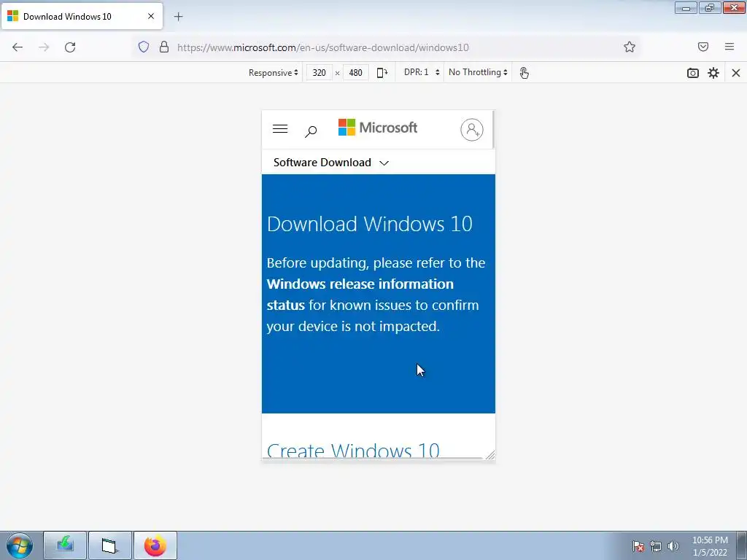Viewport: 747px width, 560px height.
Task: Click the Download Windows 10 heading
Action: [369, 224]
